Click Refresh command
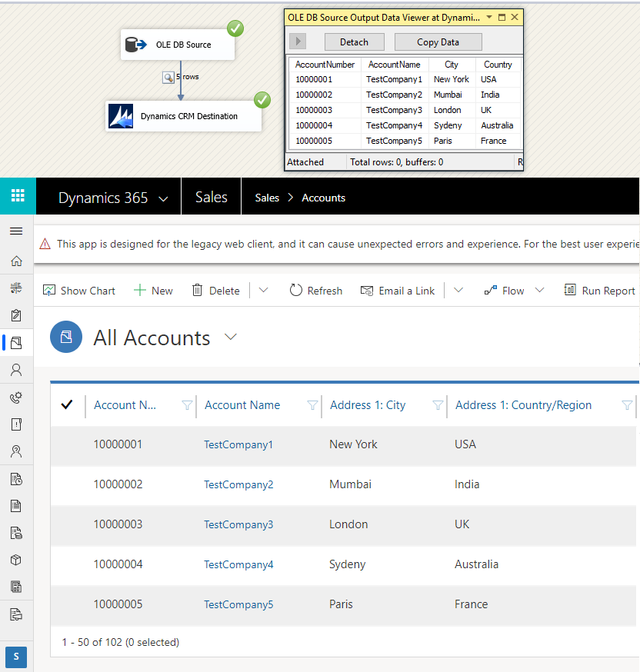This screenshot has width=640, height=672. click(316, 291)
